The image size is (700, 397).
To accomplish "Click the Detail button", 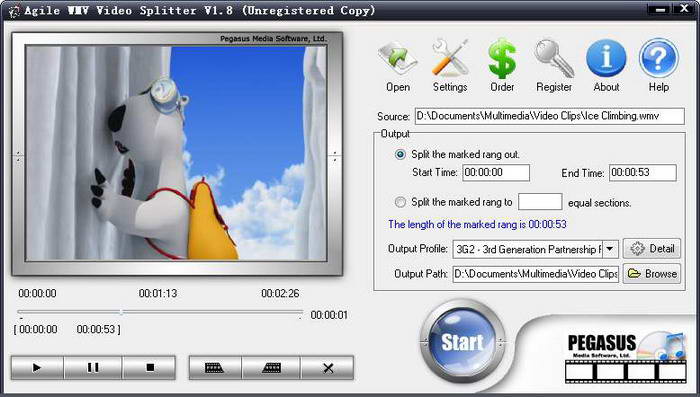I will 652,249.
